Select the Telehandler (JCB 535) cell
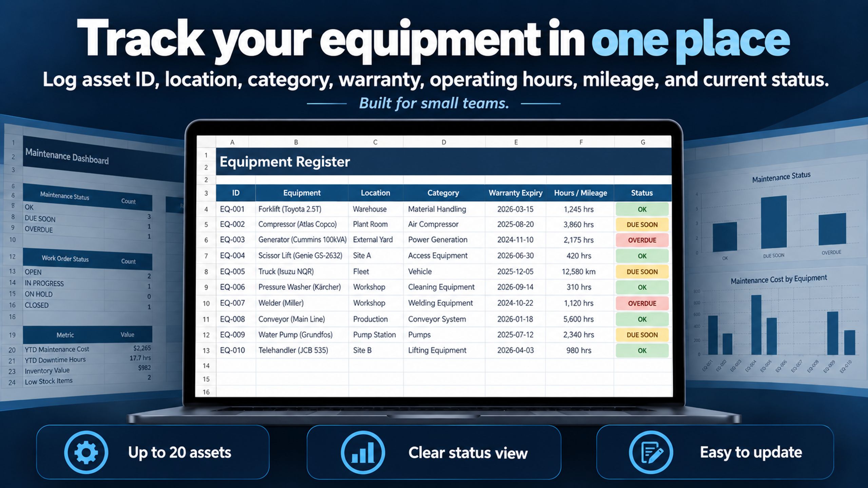The height and width of the screenshot is (488, 868). [302, 350]
